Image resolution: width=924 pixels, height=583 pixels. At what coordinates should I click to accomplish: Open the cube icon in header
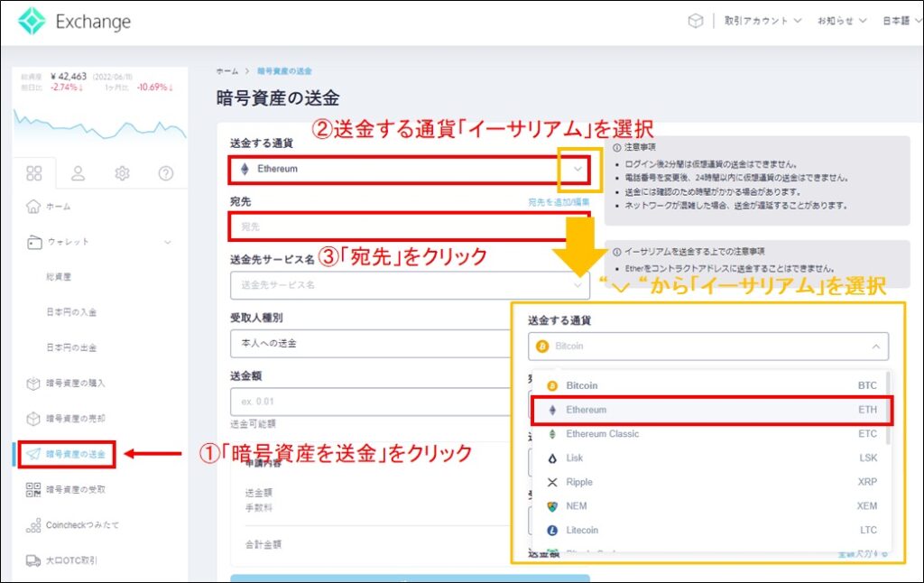(696, 22)
